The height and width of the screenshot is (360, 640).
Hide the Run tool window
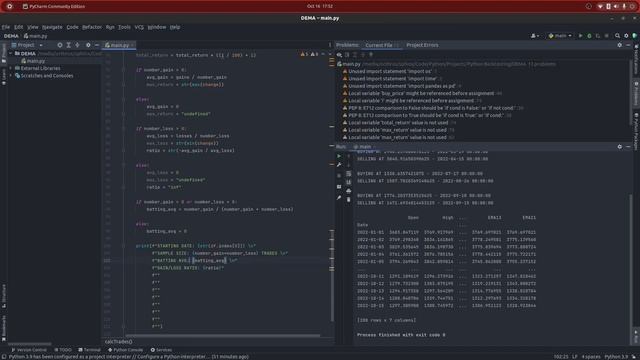(x=628, y=147)
